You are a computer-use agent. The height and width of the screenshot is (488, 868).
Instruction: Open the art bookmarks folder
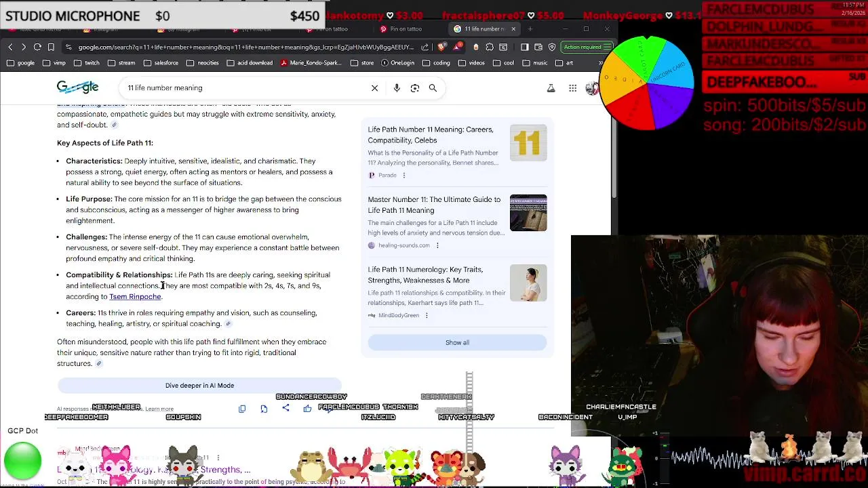point(564,63)
